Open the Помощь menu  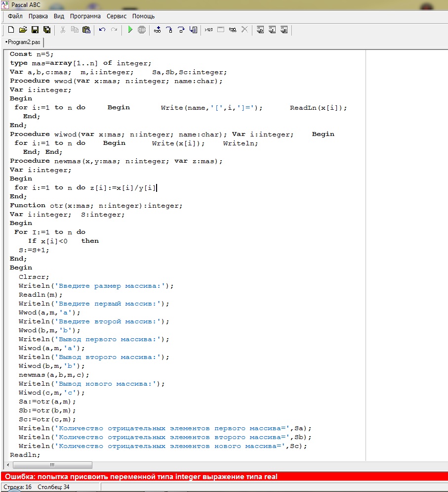144,16
